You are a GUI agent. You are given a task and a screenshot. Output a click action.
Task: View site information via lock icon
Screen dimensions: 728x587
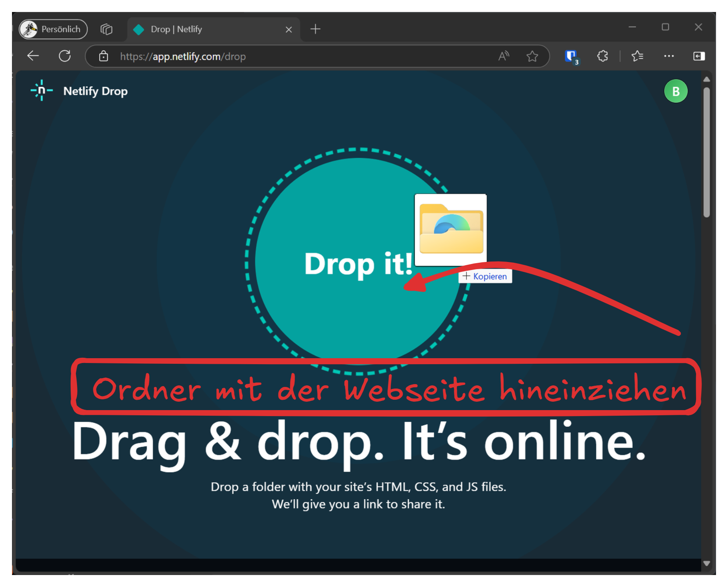coord(103,56)
